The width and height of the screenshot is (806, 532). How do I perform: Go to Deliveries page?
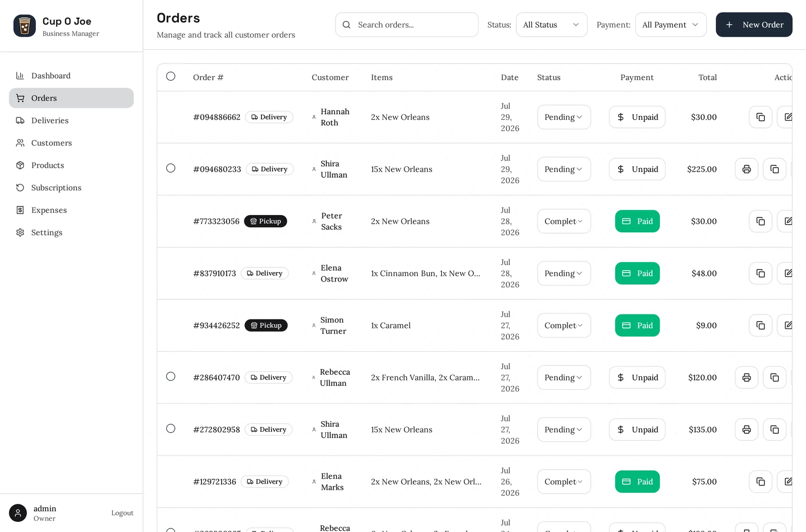71,120
